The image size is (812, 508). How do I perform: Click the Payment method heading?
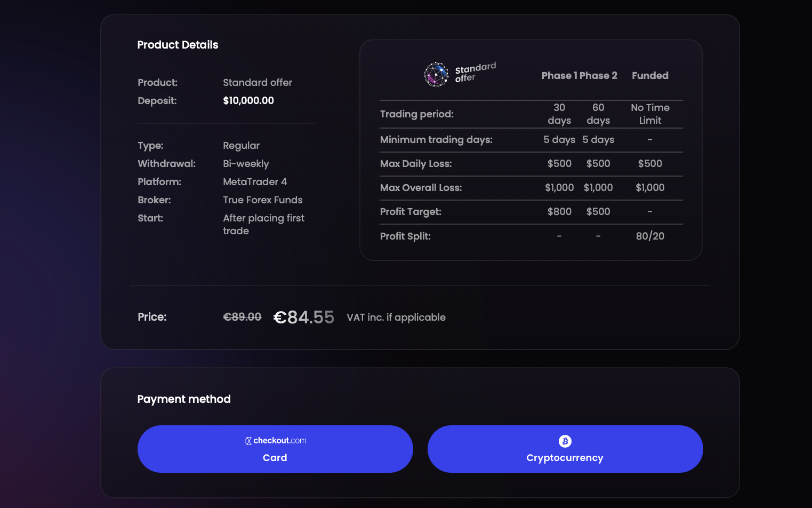[x=184, y=399]
